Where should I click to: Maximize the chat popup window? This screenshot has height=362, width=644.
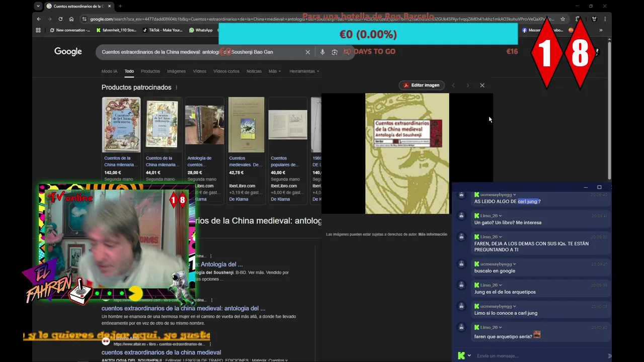(x=599, y=187)
